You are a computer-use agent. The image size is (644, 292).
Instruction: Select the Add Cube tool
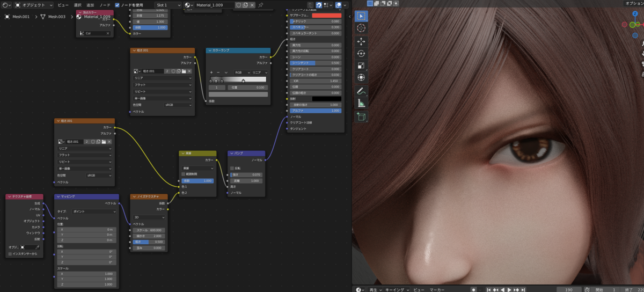361,116
